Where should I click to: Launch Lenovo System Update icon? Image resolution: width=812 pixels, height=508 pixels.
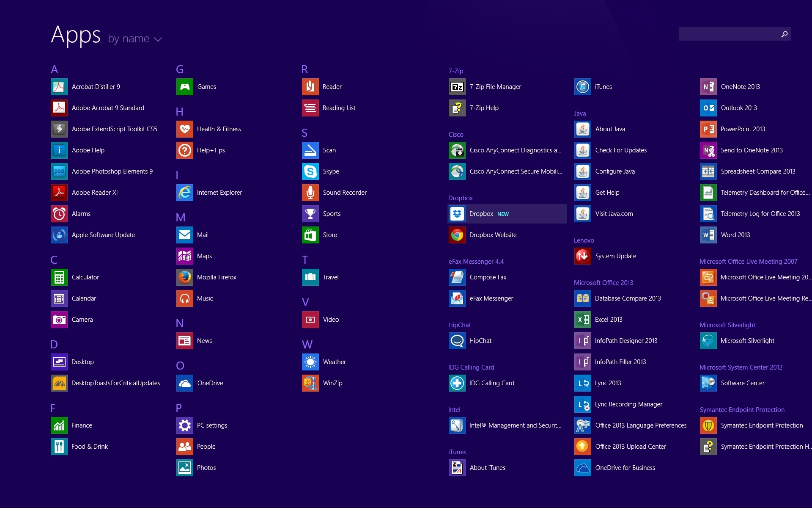coord(583,256)
